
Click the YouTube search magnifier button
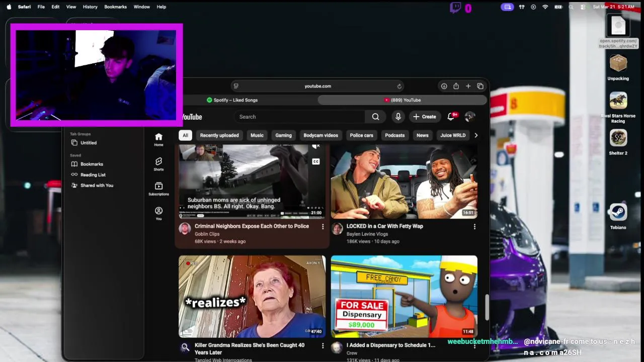(x=375, y=117)
